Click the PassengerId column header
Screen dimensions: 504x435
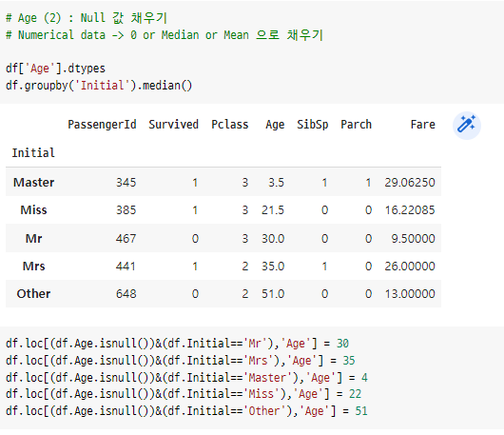click(102, 125)
